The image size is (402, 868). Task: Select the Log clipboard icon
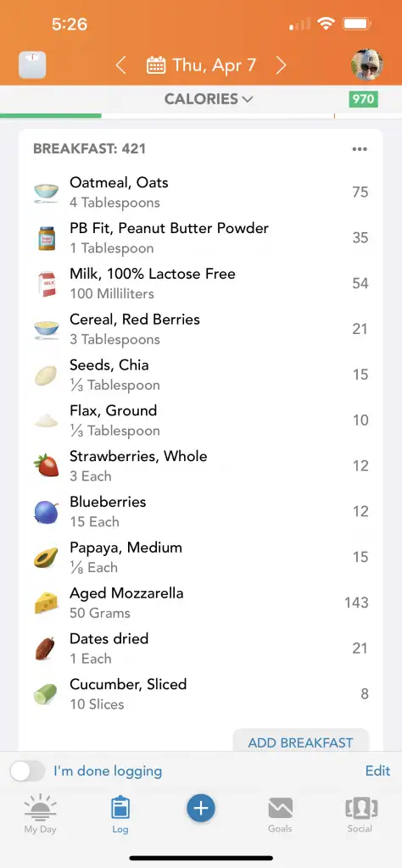120,808
